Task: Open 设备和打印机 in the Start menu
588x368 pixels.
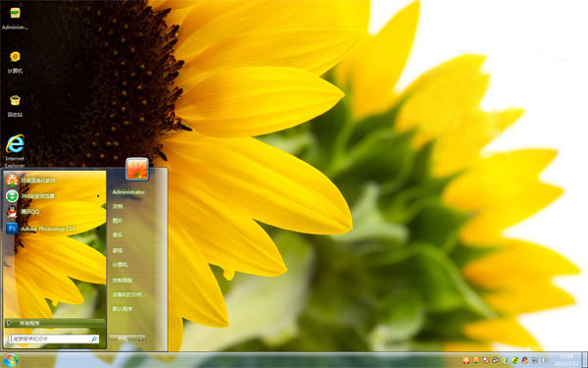Action: (x=127, y=294)
